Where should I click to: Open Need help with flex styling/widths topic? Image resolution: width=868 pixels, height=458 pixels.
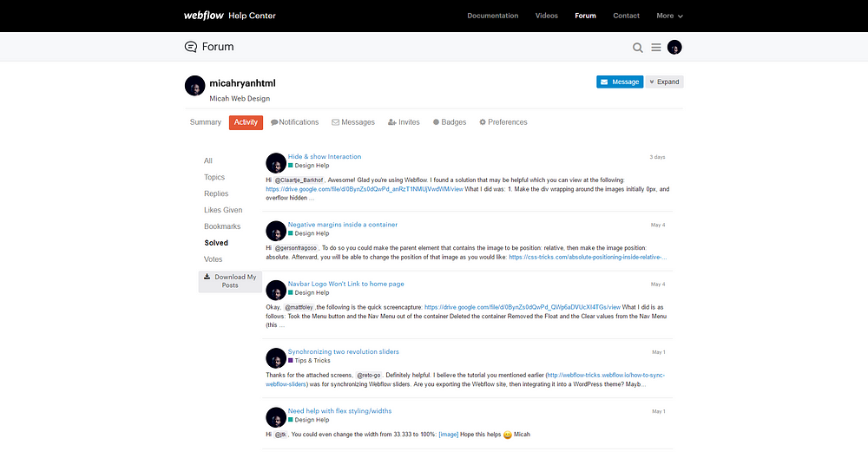point(340,411)
